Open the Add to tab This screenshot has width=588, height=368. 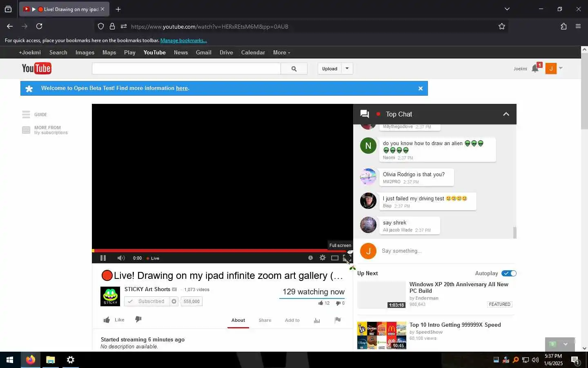click(292, 320)
